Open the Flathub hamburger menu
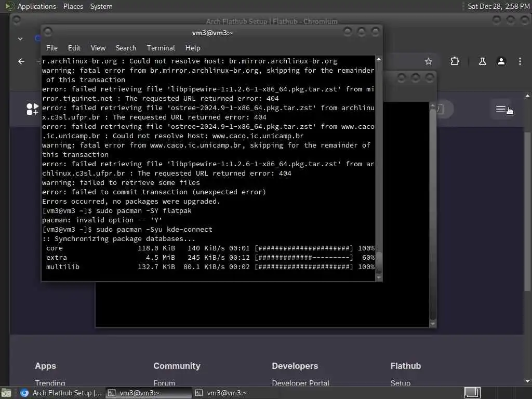Screen dimensions: 532x399 (501, 109)
